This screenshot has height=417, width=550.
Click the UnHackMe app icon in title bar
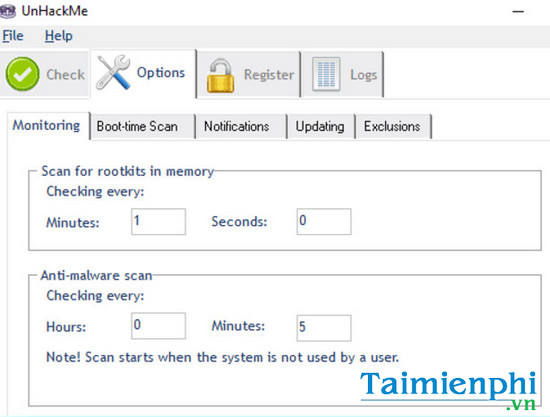(7, 11)
